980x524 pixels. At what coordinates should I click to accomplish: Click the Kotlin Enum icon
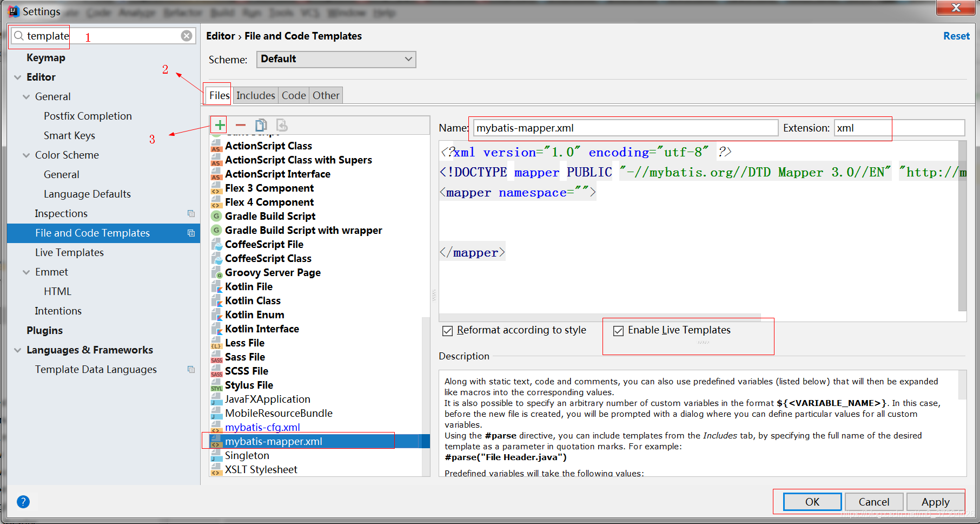click(x=216, y=315)
